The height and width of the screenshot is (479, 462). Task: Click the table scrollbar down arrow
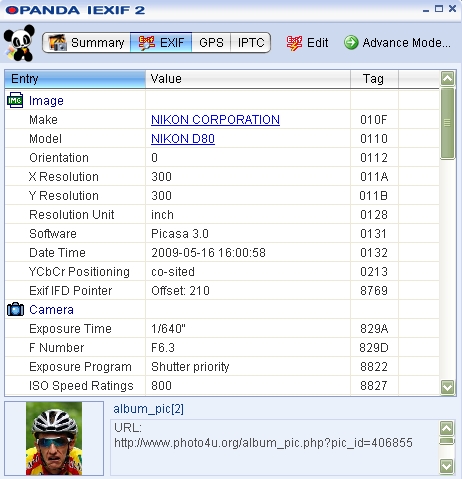tap(447, 387)
